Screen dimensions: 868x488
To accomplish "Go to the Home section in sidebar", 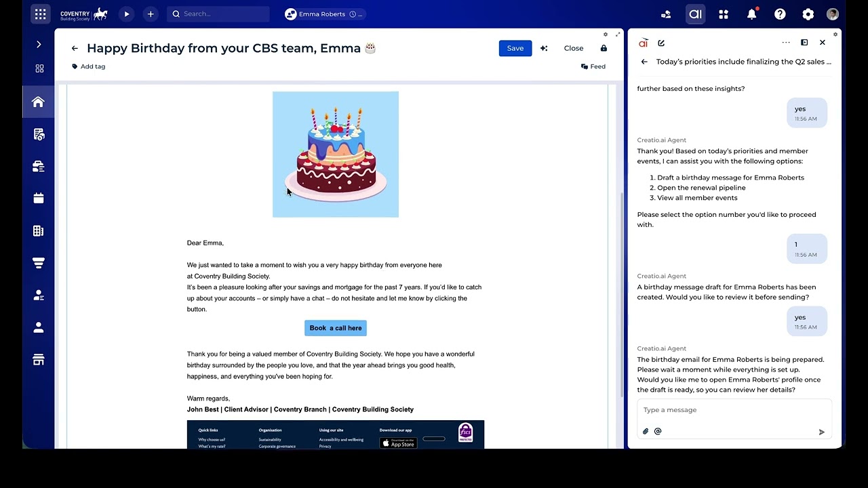I will pos(38,102).
